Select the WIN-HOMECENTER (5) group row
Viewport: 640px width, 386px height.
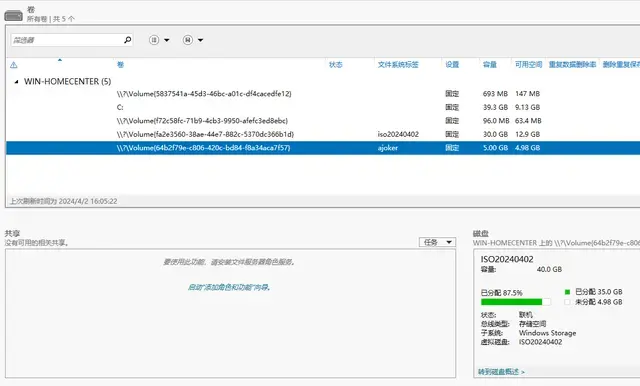pos(67,81)
